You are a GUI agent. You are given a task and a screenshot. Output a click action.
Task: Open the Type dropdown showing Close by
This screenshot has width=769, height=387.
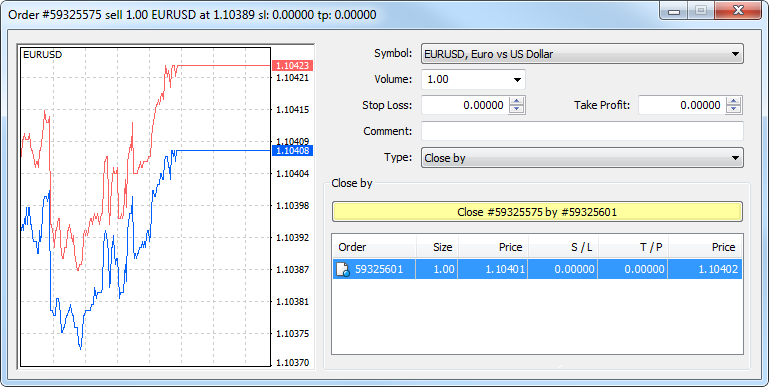click(582, 158)
